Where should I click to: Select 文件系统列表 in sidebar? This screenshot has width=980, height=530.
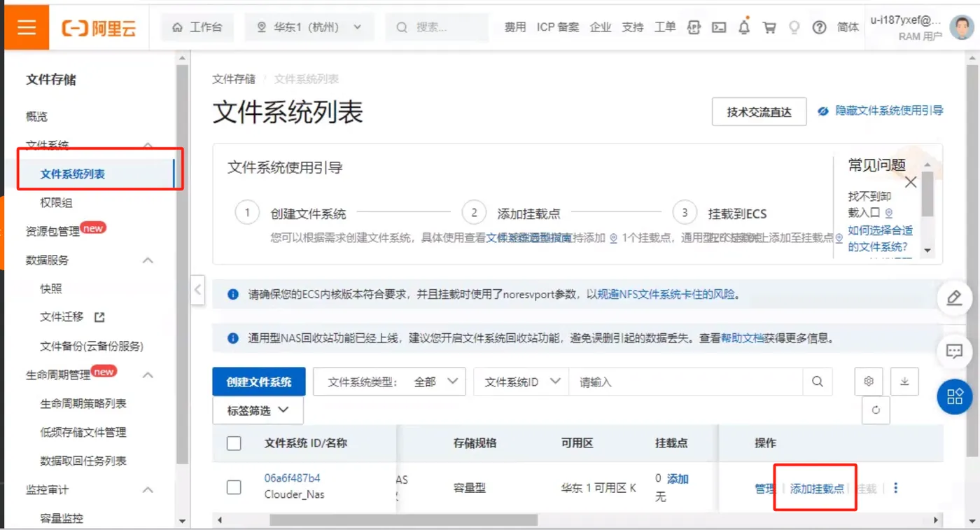point(73,174)
